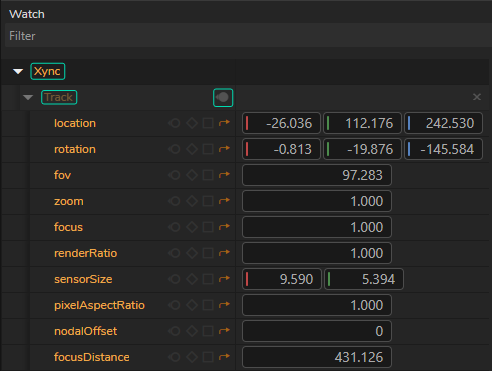Click the diamond keyframe icon for pixelAspectRatio
Image resolution: width=492 pixels, height=371 pixels.
pyautogui.click(x=192, y=305)
